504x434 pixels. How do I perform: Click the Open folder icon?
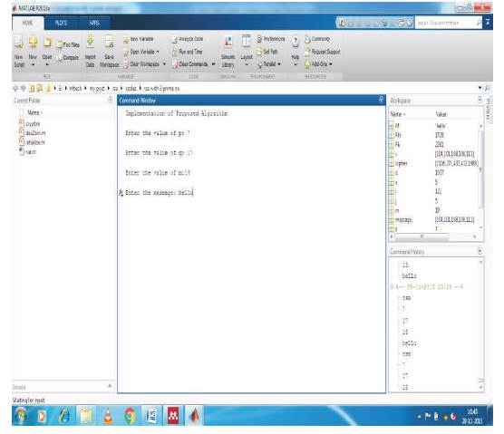(x=47, y=43)
